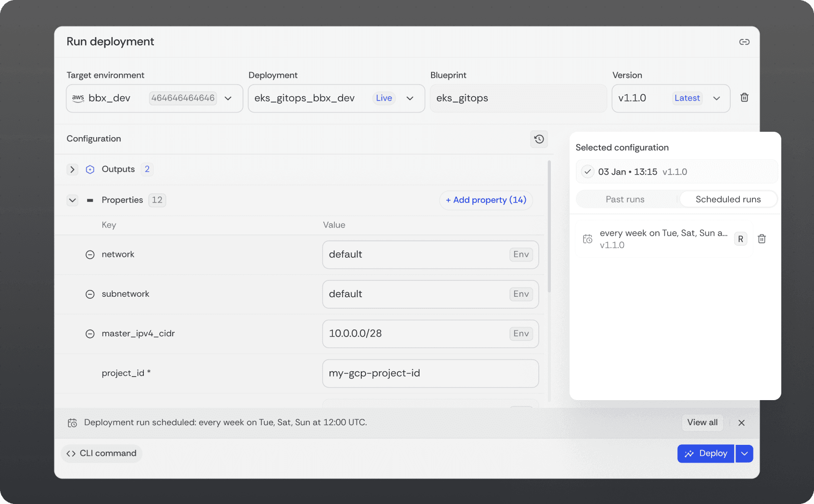Delete the scheduled weekly run
814x504 pixels.
click(x=762, y=239)
